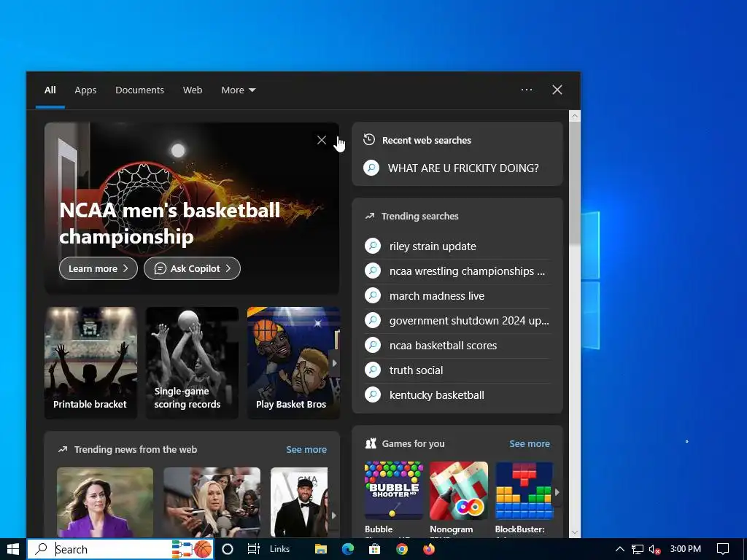Open Microsoft Edge from the taskbar
Viewport: 747px width, 560px height.
(x=348, y=549)
